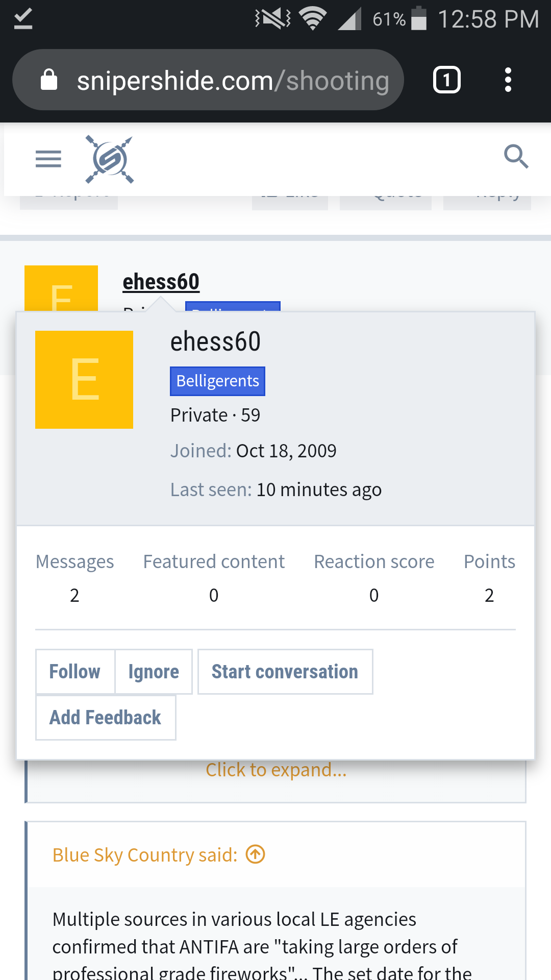Open ehess60 profile from popup name
Image resolution: width=551 pixels, height=980 pixels.
215,342
